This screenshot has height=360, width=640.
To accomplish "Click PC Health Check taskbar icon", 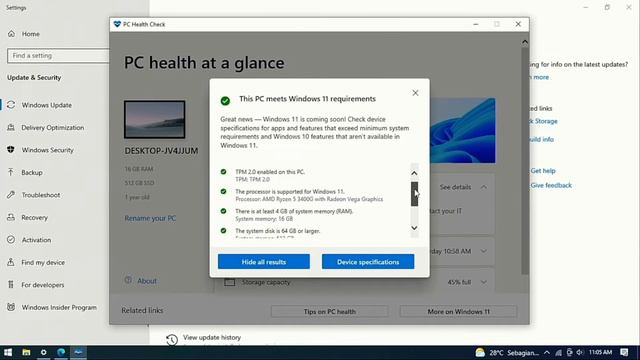I will tap(78, 352).
